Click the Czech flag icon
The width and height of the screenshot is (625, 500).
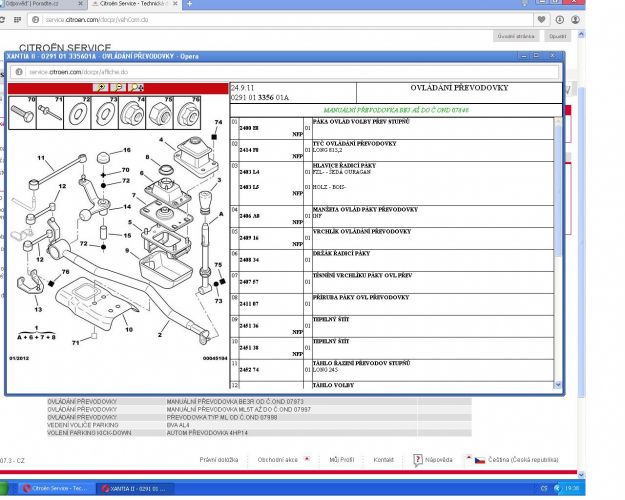pos(480,460)
